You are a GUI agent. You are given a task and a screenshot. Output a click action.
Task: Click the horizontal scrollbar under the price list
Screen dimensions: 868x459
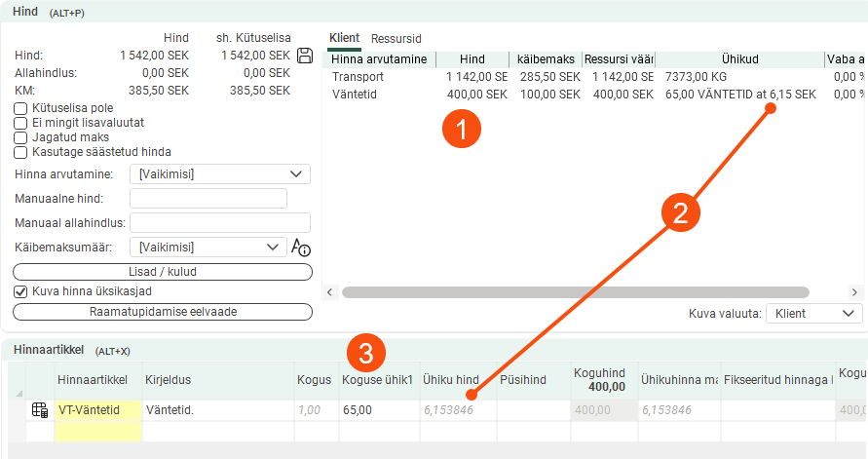[x=575, y=292]
